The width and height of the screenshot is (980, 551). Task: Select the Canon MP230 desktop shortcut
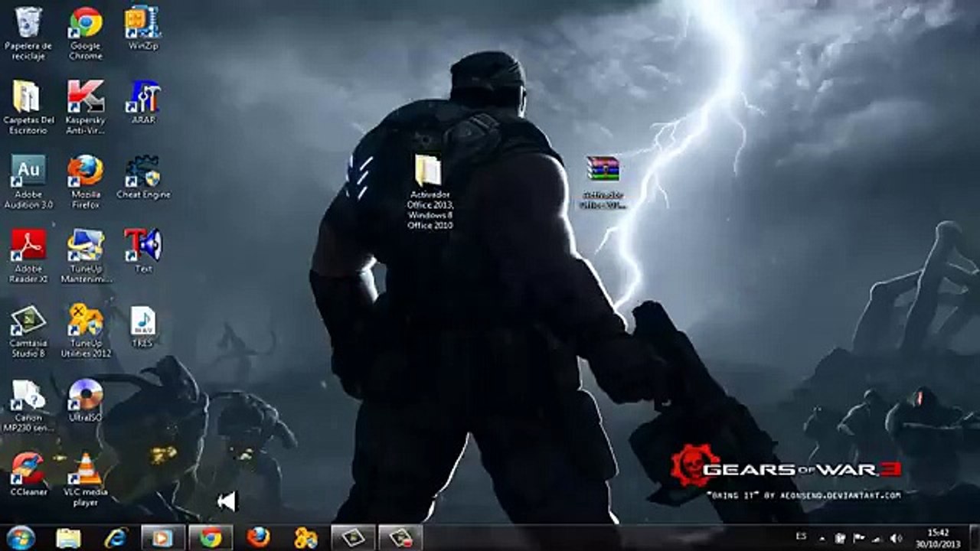pyautogui.click(x=28, y=405)
